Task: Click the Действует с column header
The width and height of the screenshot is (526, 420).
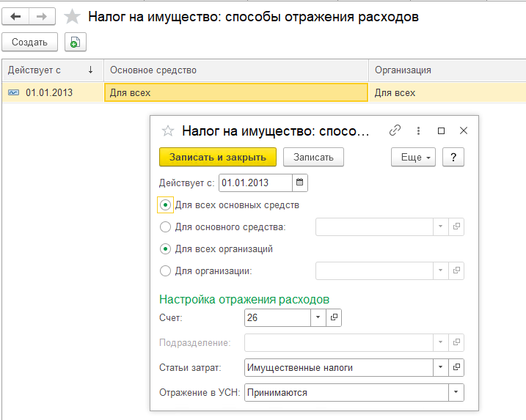Action: [53, 70]
